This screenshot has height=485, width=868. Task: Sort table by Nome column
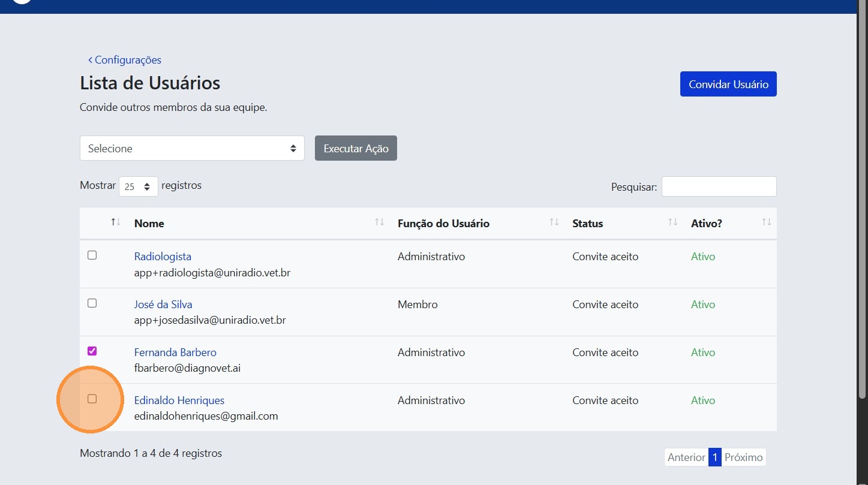point(379,222)
